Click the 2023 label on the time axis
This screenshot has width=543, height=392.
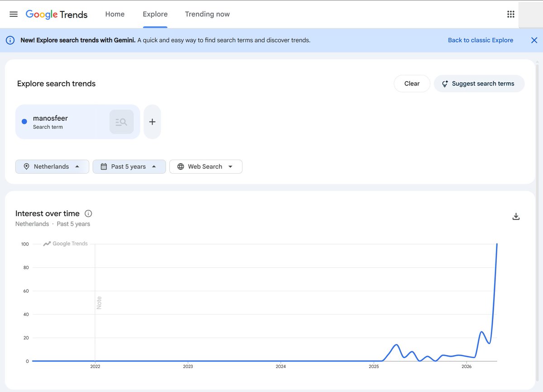[188, 367]
